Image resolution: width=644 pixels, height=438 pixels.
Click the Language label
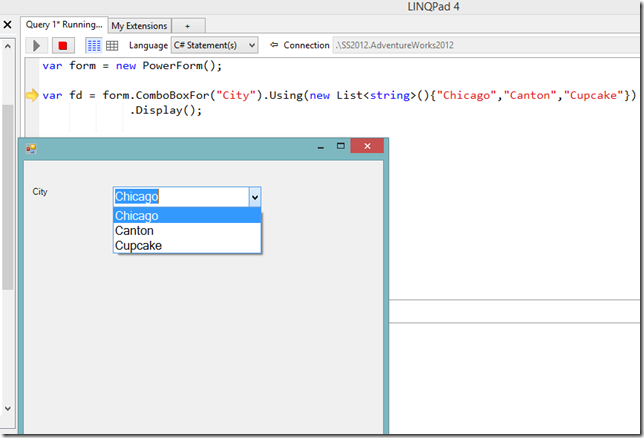tap(148, 45)
